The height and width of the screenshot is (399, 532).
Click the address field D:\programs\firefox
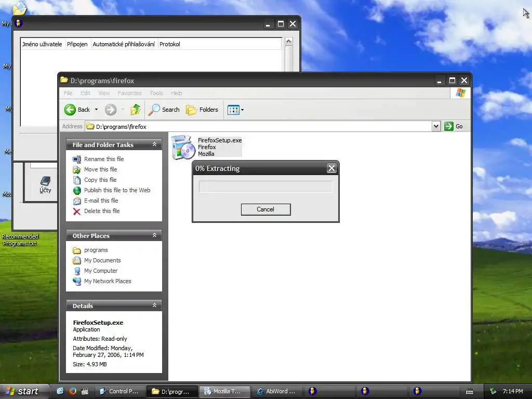click(259, 126)
